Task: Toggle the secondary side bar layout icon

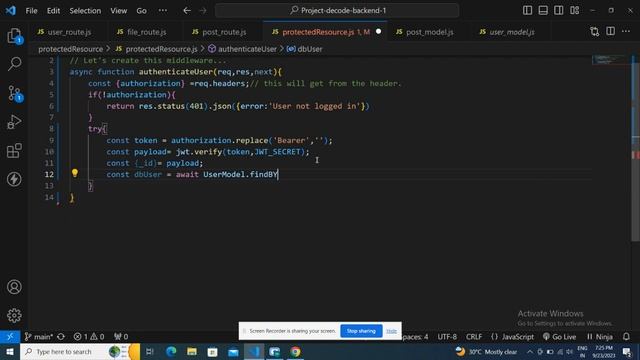Action: pyautogui.click(x=558, y=10)
